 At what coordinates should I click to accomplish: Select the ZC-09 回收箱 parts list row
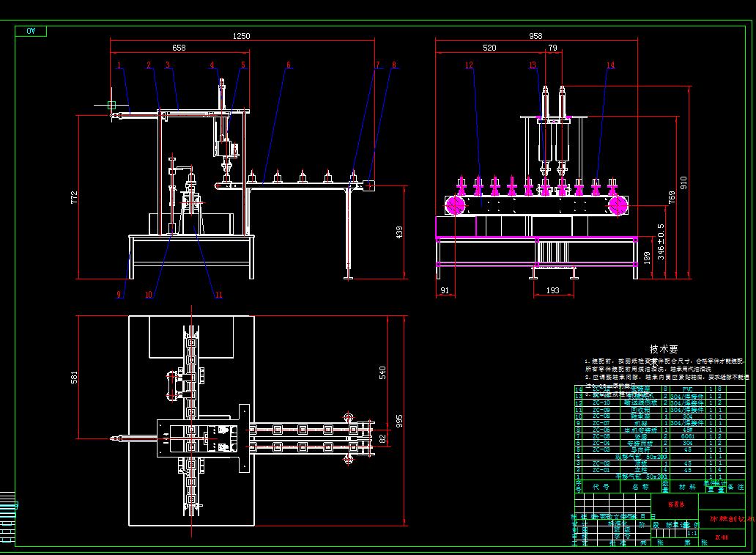pos(641,410)
